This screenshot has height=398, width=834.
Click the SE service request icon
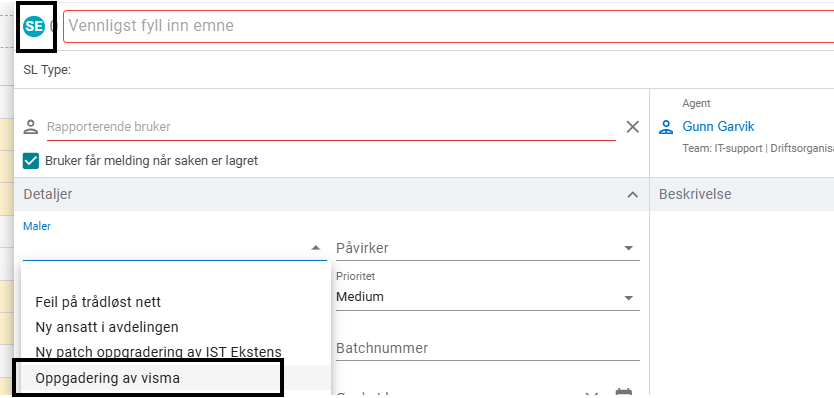pos(34,27)
